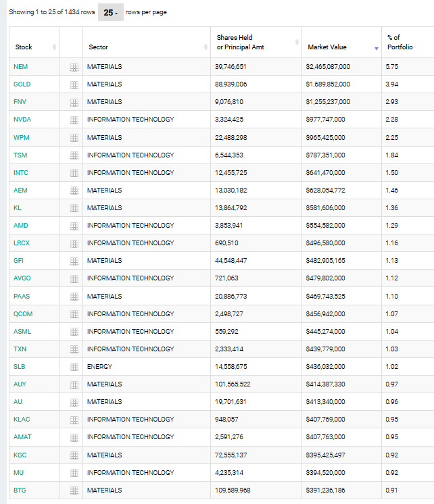Select the 109,589,968 shares held cell

pyautogui.click(x=256, y=490)
